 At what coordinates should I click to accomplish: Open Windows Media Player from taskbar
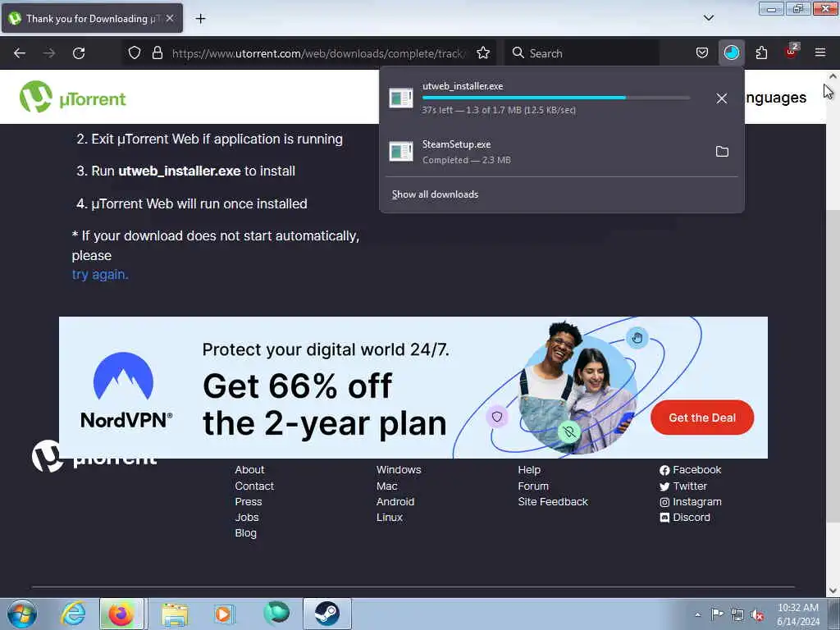224,614
